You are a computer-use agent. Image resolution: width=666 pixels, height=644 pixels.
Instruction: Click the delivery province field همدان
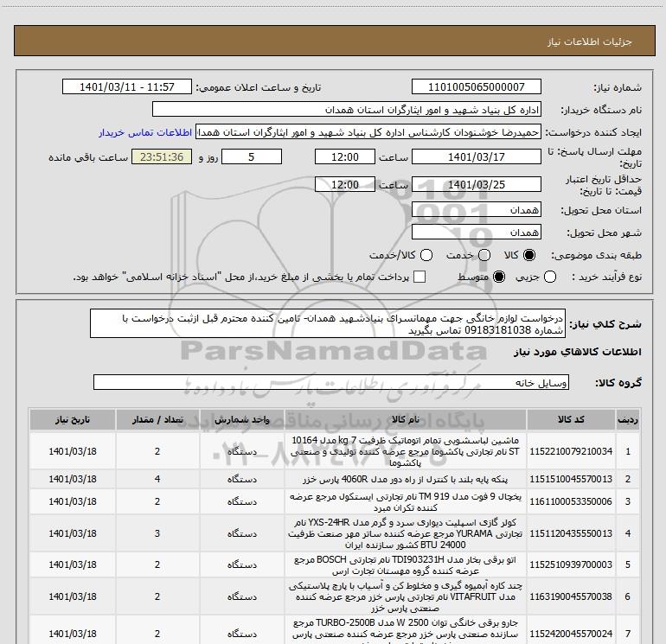click(476, 210)
